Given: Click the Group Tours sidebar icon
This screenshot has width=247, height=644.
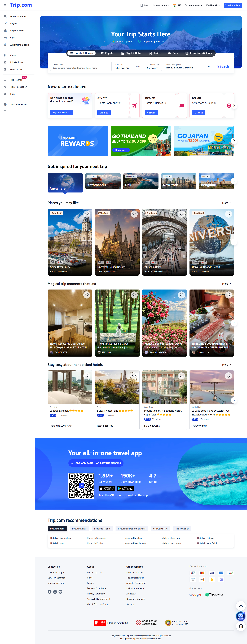Looking at the screenshot, I should point(5,69).
